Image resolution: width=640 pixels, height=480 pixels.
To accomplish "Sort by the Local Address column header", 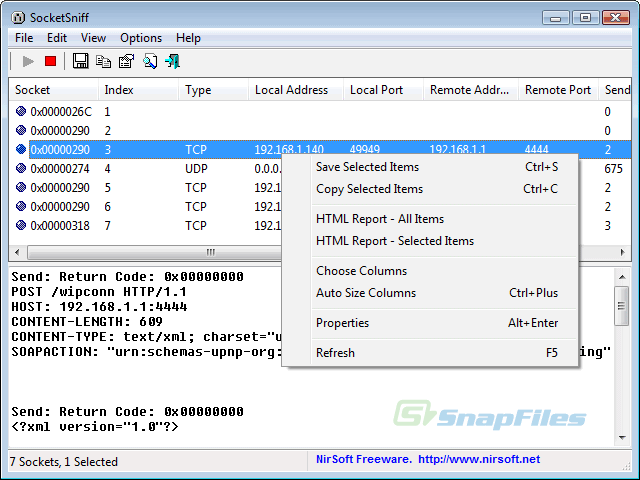I will (296, 90).
